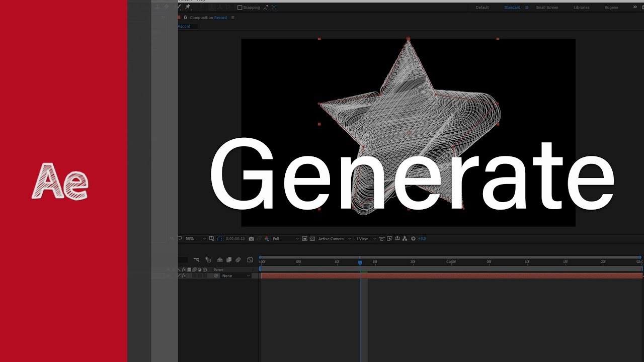Toggle the Composition panel lock icon
The height and width of the screenshot is (362, 644).
(185, 18)
